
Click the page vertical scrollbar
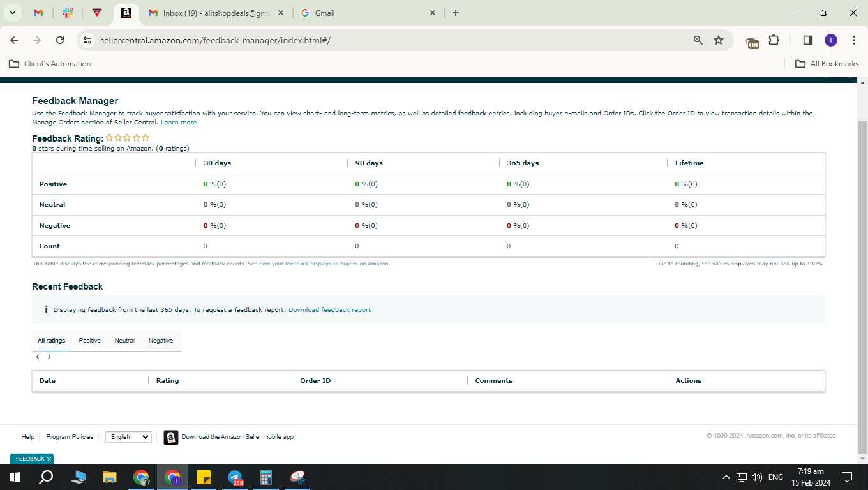pos(862,287)
